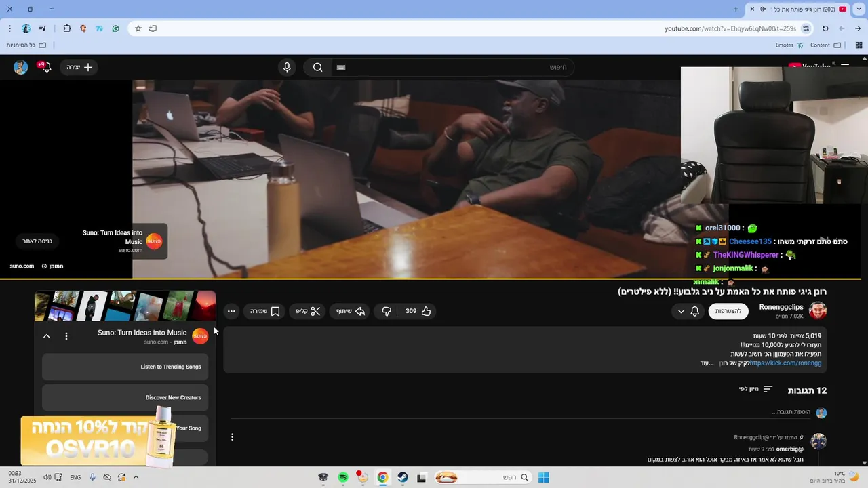The height and width of the screenshot is (488, 868).
Task: Open Ronenggclips channel avatar
Action: 818,311
